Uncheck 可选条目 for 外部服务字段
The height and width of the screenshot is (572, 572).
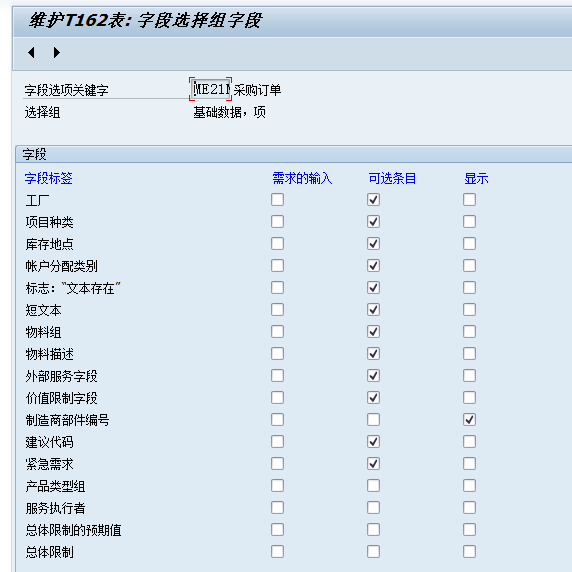(373, 376)
